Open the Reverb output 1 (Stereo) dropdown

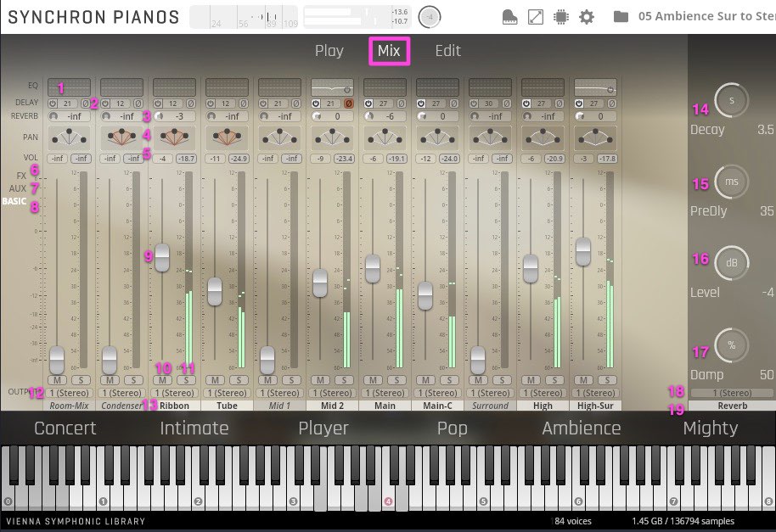732,393
